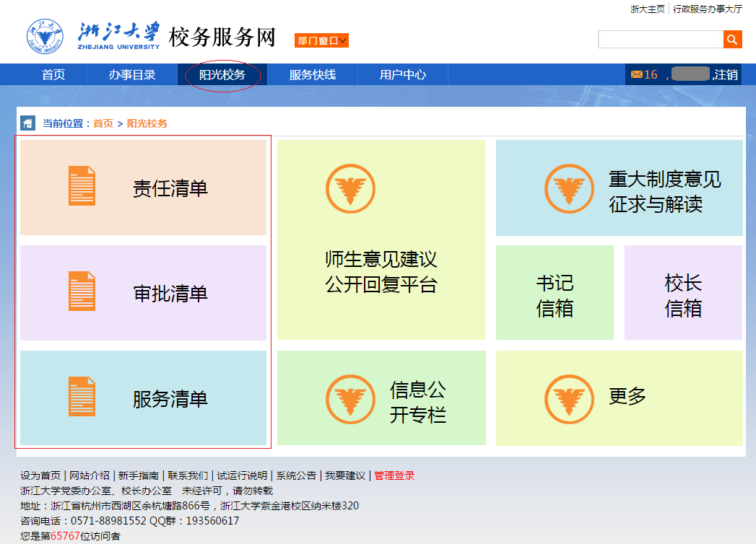Screen dimensions: 756x544
Task: Click the envelope messages icon
Action: 636,74
